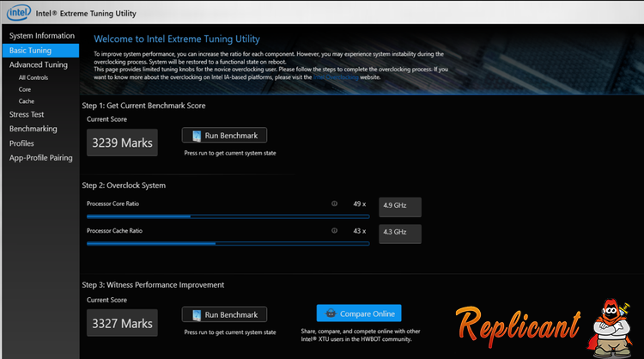Adjust the Processor Cache Ratio slider
This screenshot has height=359, width=644.
[228, 244]
